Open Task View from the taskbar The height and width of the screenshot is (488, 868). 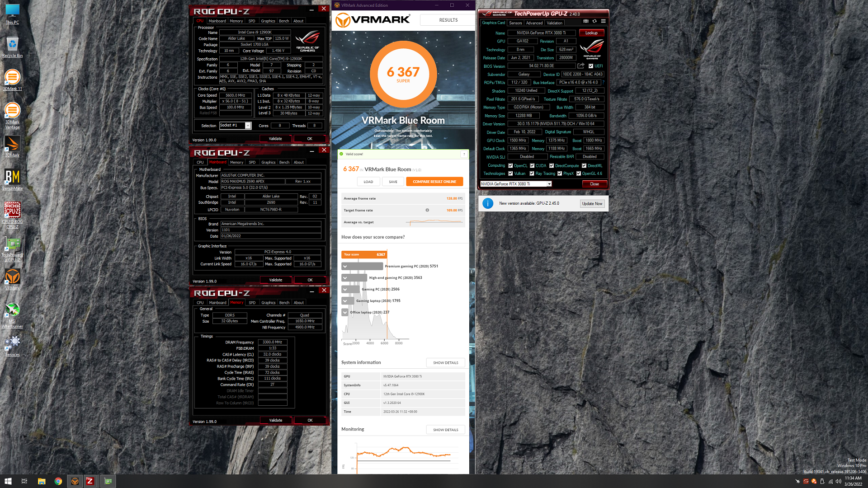pos(24,481)
